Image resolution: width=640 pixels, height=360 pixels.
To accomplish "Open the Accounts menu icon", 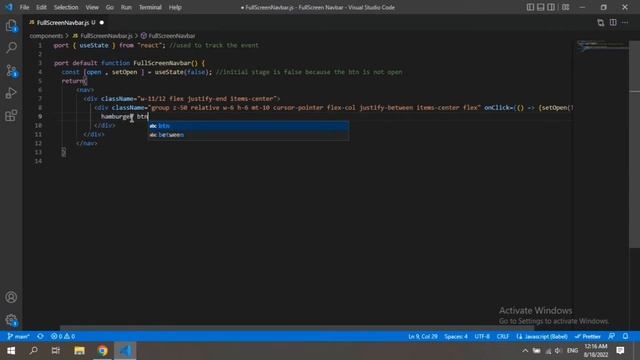I will 11,297.
